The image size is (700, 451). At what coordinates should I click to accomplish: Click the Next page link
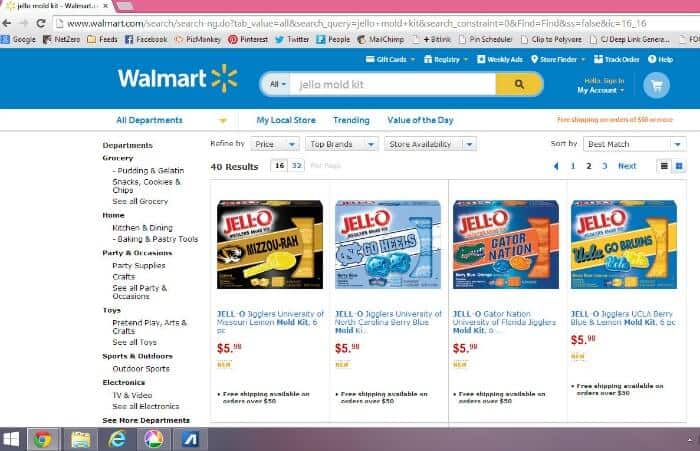click(627, 166)
